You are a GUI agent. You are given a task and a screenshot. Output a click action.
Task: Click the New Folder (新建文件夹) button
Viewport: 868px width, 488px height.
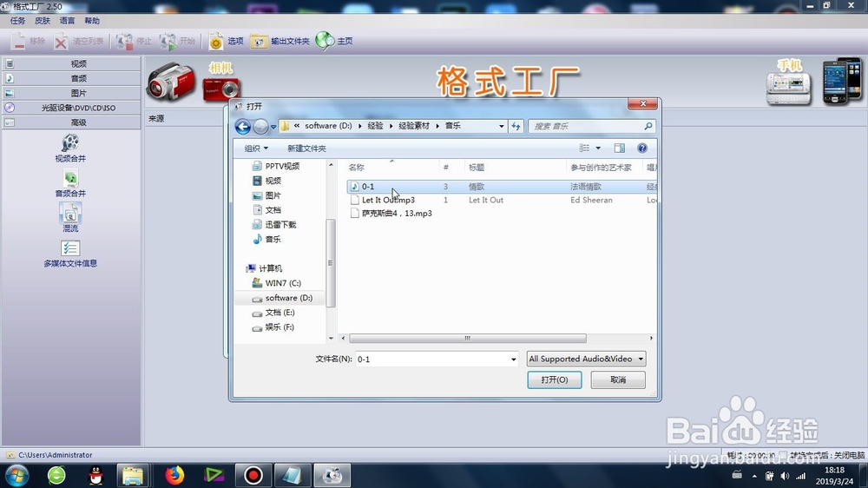[x=306, y=148]
